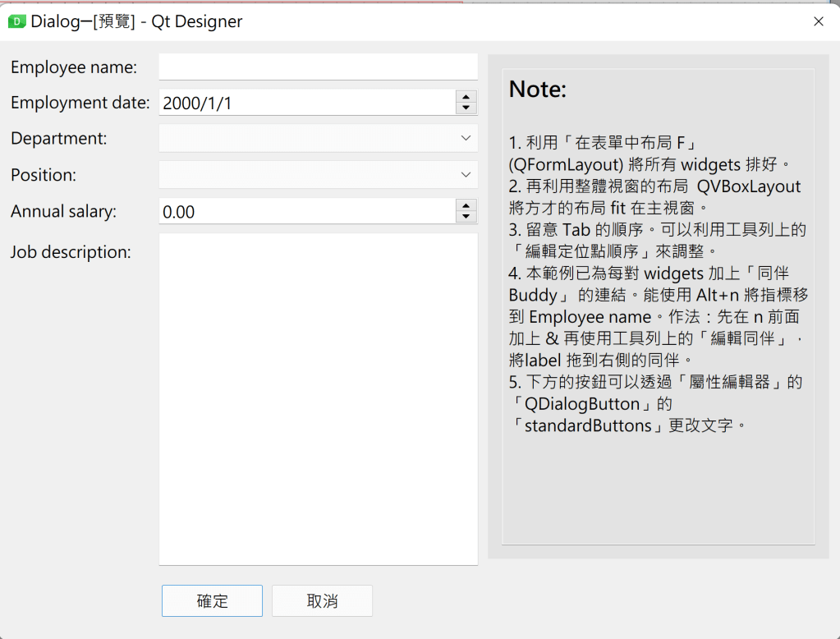The width and height of the screenshot is (840, 639).
Task: Focus the Job description text area
Action: pyautogui.click(x=318, y=399)
